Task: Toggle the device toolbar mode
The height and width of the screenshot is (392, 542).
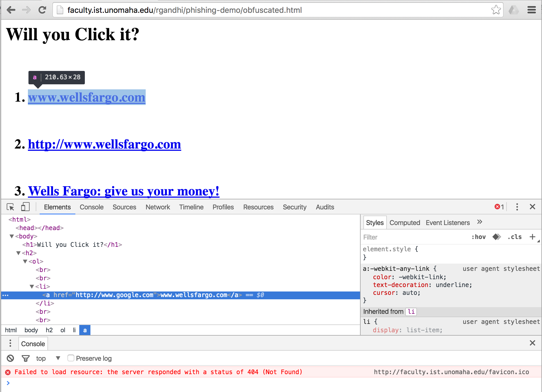Action: pos(25,207)
